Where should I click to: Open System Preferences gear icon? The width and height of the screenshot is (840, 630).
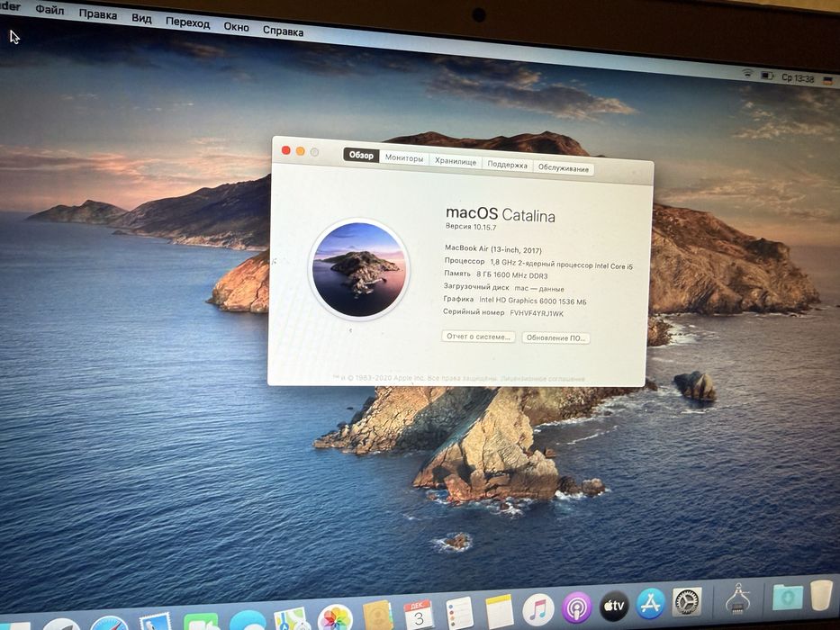point(687,601)
